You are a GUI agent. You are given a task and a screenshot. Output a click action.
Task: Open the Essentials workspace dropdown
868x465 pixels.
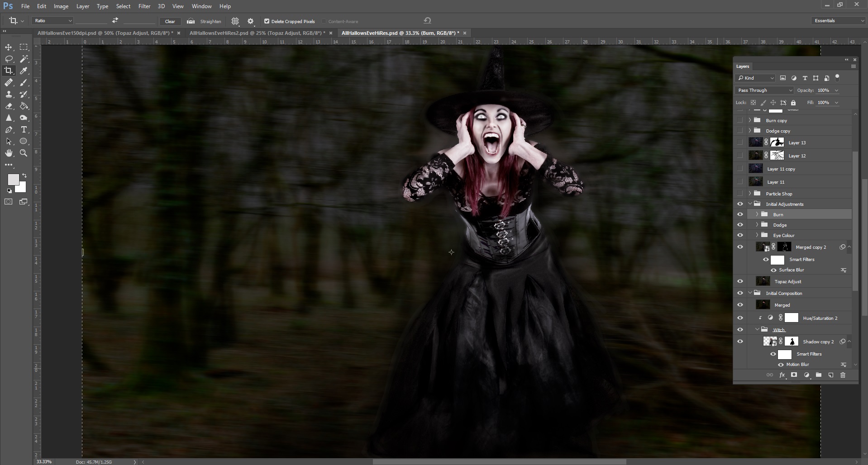pos(839,21)
